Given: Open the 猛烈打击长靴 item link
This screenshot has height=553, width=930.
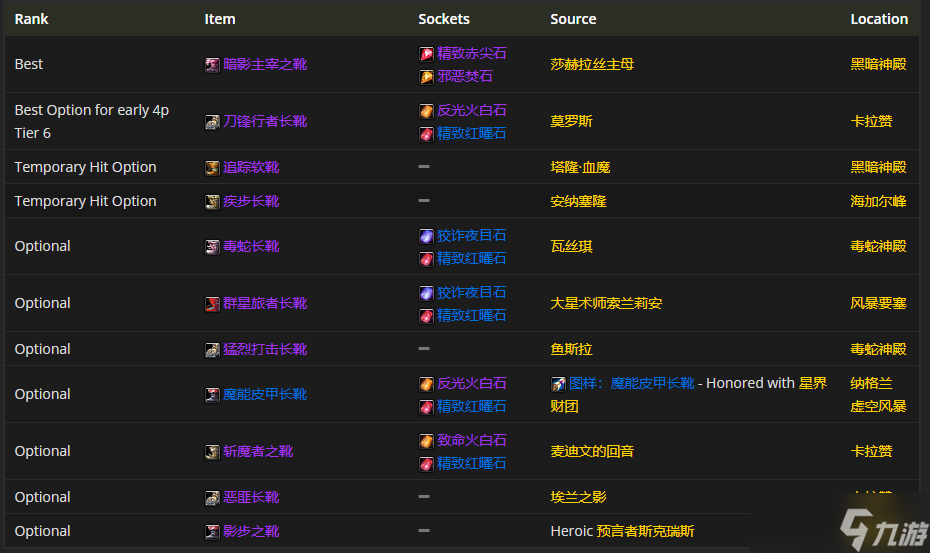Looking at the screenshot, I should point(265,349).
